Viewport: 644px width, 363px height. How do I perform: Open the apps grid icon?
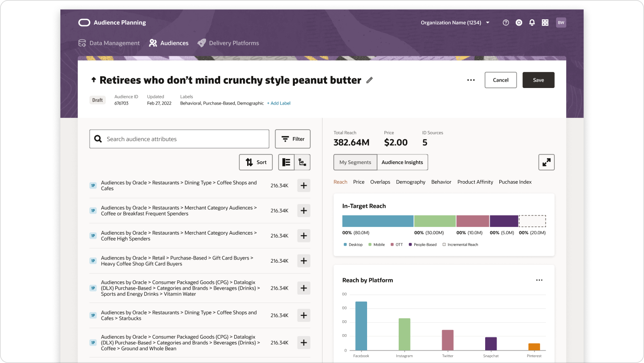(x=545, y=22)
